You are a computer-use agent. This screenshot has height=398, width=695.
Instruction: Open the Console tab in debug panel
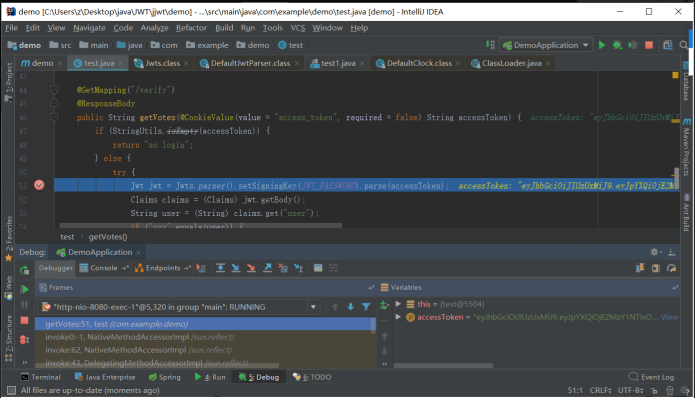[x=104, y=268]
